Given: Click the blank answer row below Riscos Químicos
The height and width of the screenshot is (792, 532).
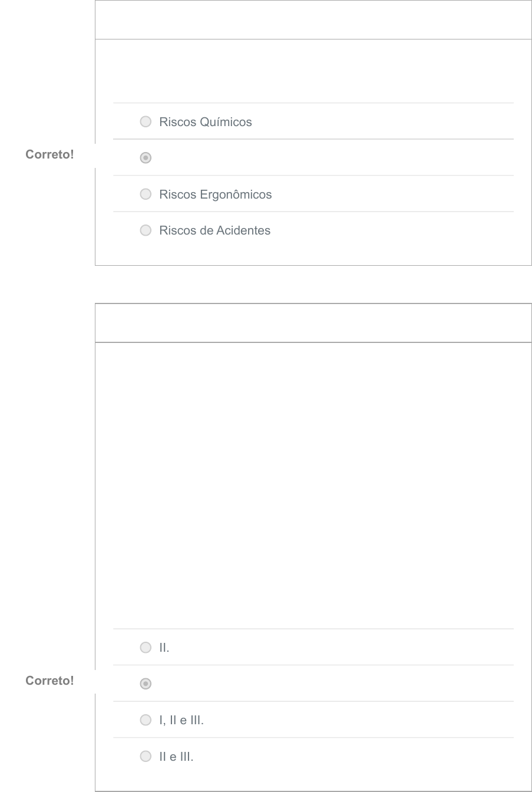Looking at the screenshot, I should (313, 157).
